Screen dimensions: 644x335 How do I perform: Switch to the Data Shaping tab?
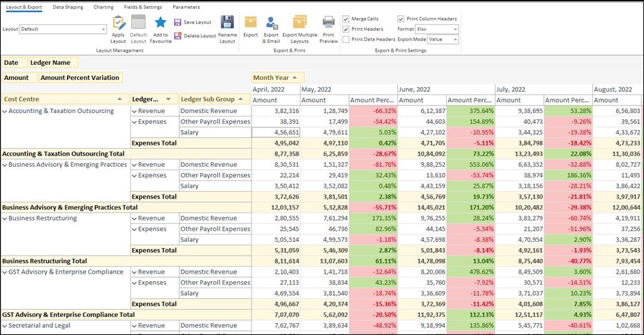68,7
